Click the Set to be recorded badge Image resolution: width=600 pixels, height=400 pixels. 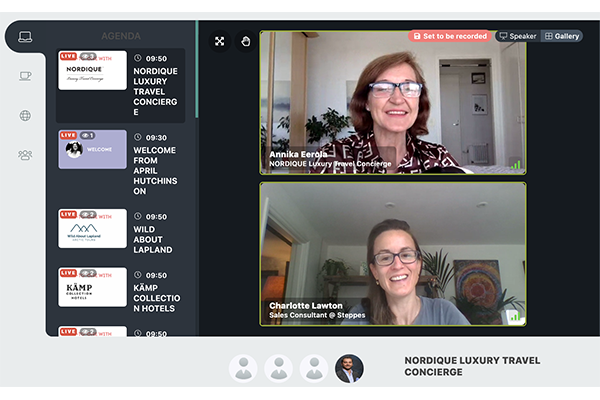click(x=450, y=36)
